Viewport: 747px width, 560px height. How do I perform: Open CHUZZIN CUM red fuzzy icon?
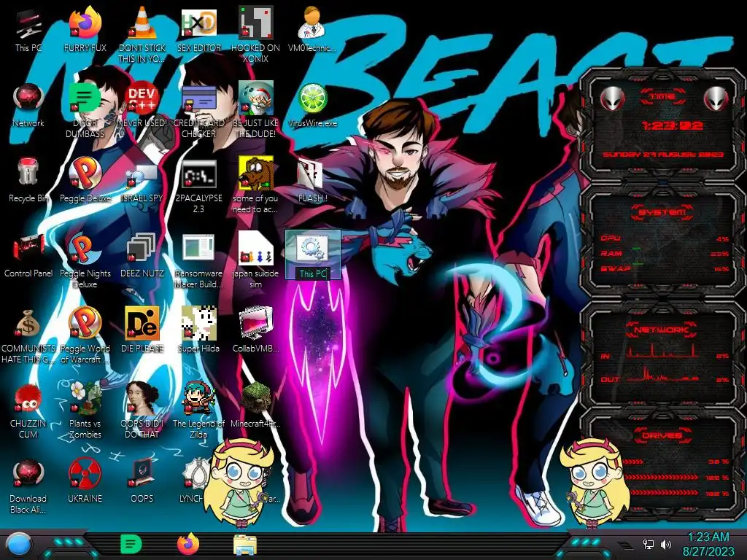click(x=28, y=411)
